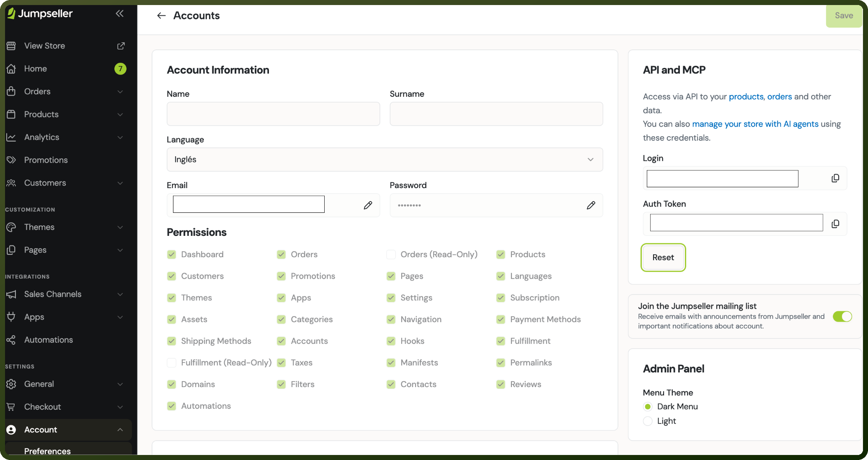Select the Dark Menu theme

pyautogui.click(x=648, y=407)
